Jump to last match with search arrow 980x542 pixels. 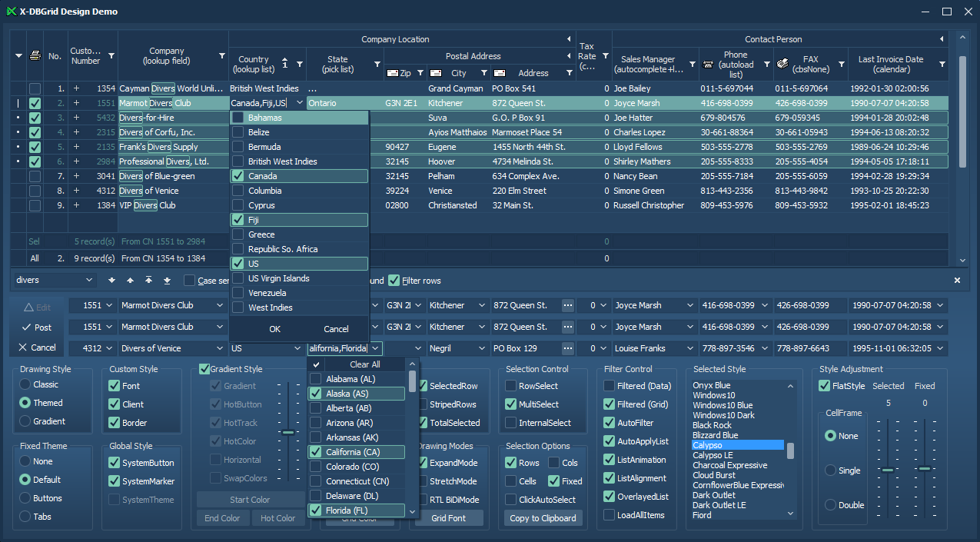167,281
